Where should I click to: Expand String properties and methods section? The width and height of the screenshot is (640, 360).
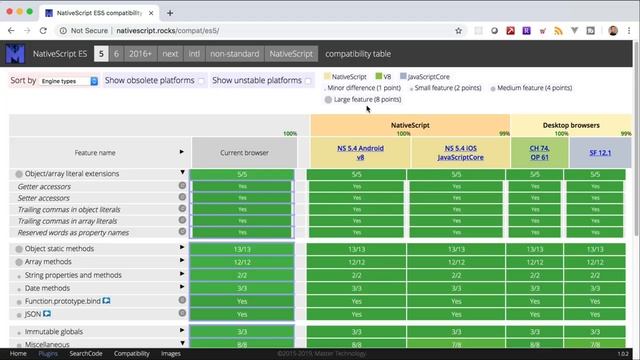(182, 274)
